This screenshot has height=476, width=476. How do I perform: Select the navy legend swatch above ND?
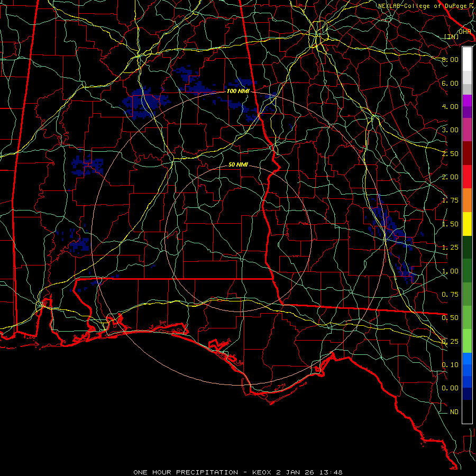[467, 393]
